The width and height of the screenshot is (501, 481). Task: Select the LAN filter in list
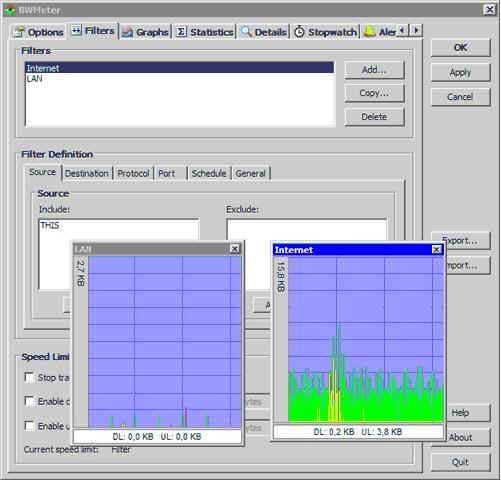coord(179,79)
